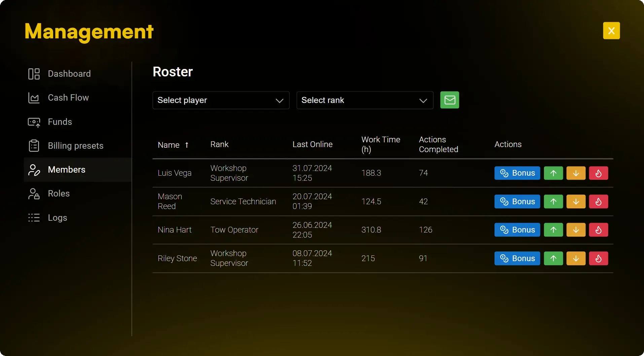
Task: Fire Luis Vega with the flame button
Action: point(599,173)
